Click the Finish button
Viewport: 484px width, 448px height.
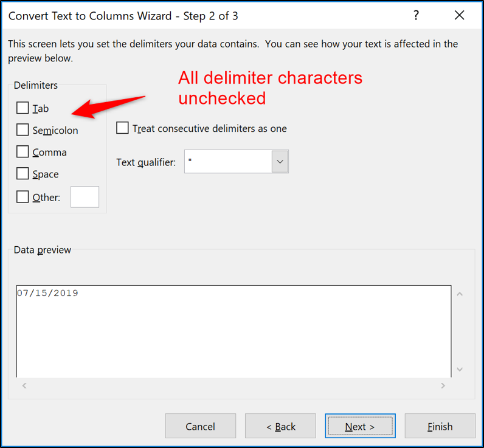[440, 426]
